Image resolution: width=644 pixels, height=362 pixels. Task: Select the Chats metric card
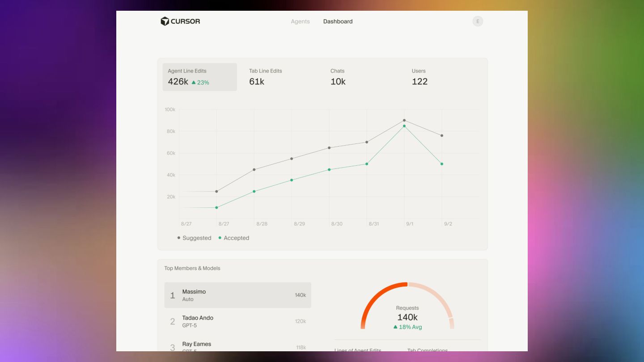tap(362, 77)
